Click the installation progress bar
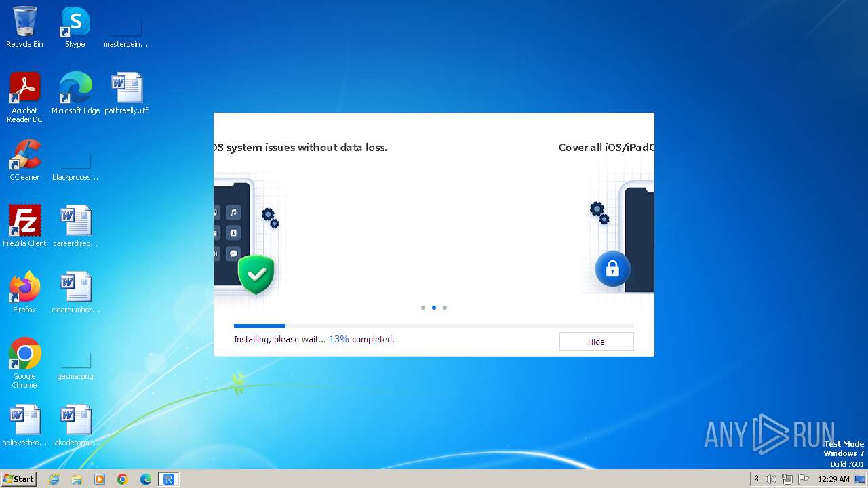The width and height of the screenshot is (868, 488). point(434,326)
